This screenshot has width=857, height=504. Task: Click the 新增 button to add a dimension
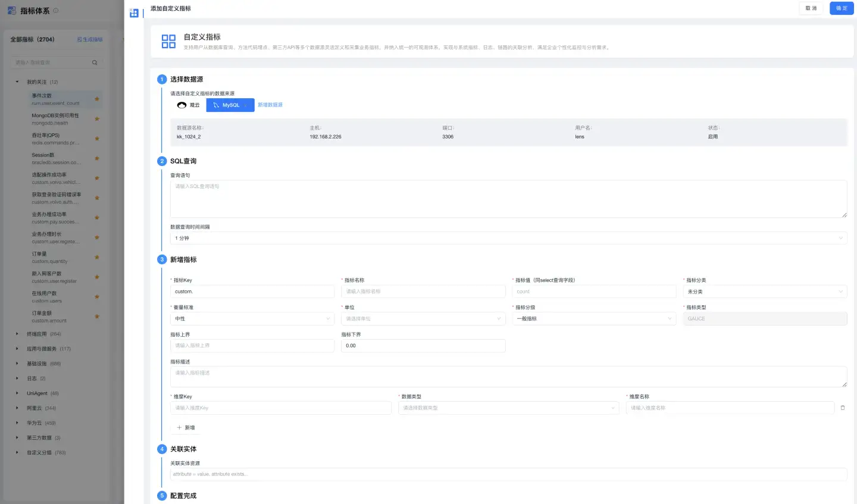click(x=186, y=428)
